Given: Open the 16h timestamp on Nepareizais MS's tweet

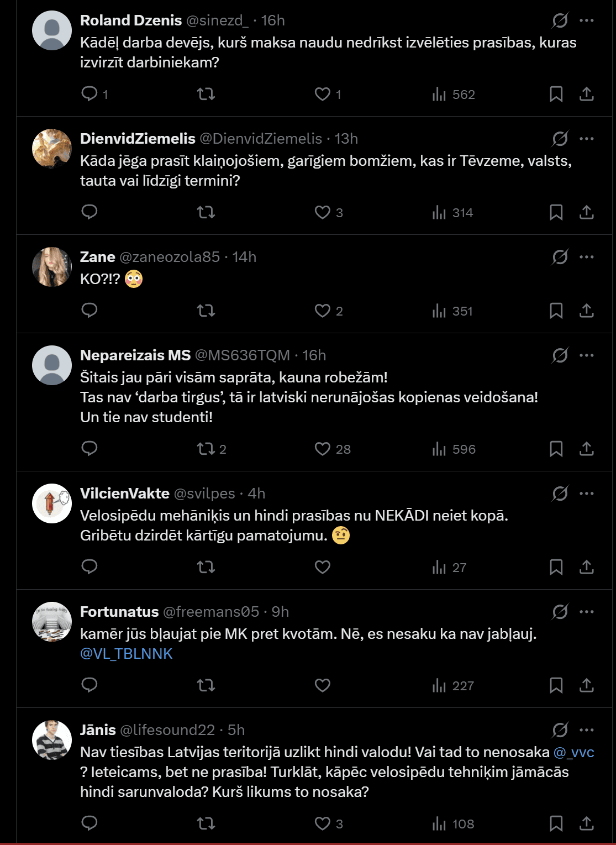Looking at the screenshot, I should click(x=314, y=355).
